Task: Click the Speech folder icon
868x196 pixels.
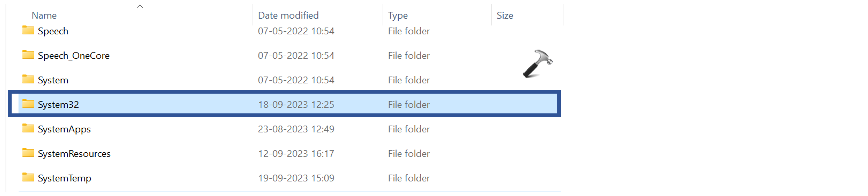Action: pos(28,30)
